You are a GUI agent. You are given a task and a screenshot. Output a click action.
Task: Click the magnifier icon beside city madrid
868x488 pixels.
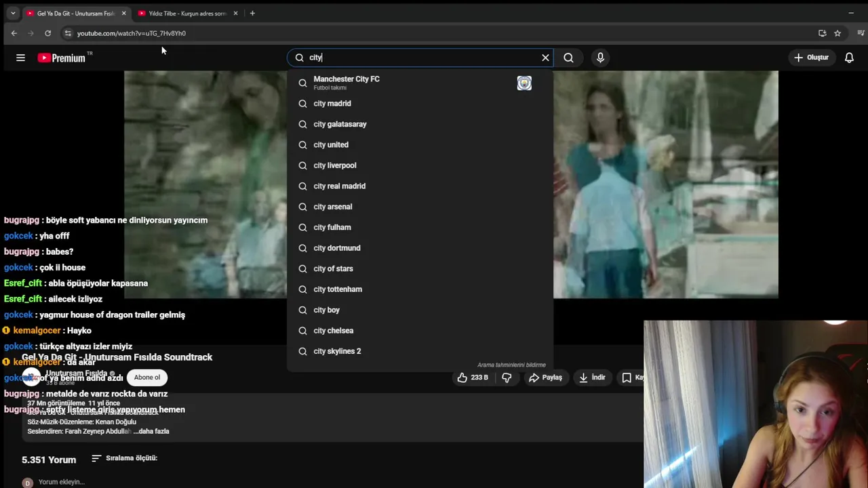point(302,104)
